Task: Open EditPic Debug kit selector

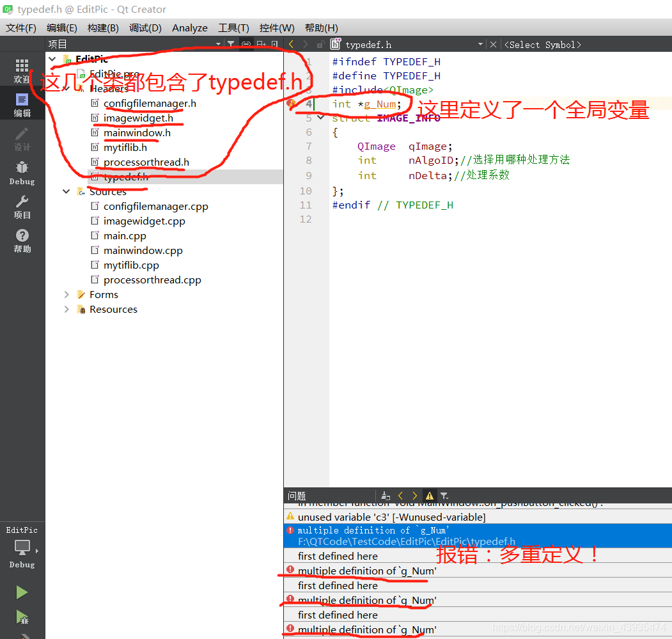Action: click(x=22, y=547)
